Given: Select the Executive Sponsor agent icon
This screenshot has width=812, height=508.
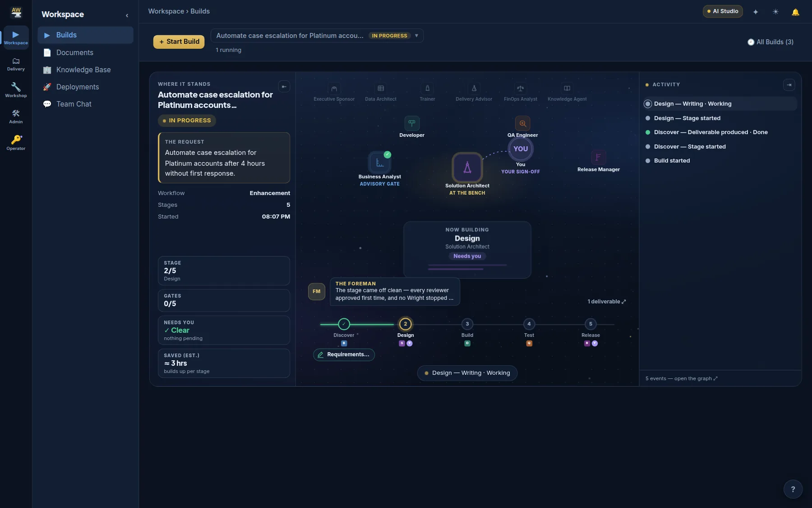Looking at the screenshot, I should point(334,89).
